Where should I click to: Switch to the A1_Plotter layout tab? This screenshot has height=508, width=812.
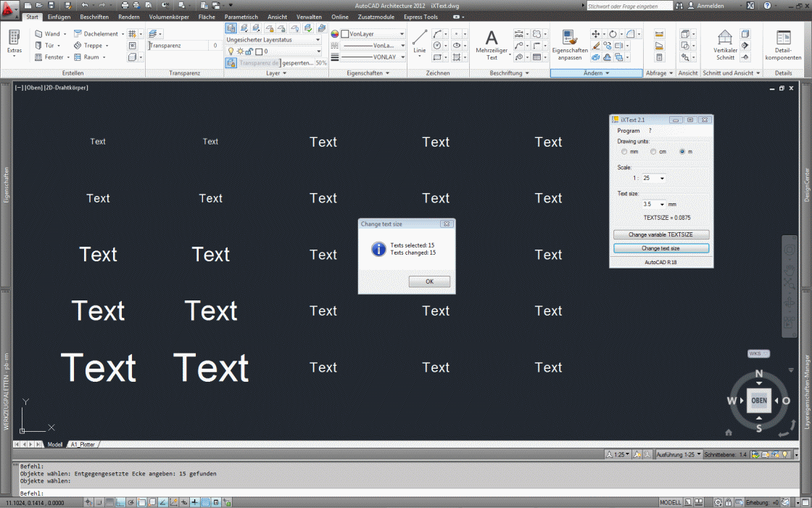83,444
